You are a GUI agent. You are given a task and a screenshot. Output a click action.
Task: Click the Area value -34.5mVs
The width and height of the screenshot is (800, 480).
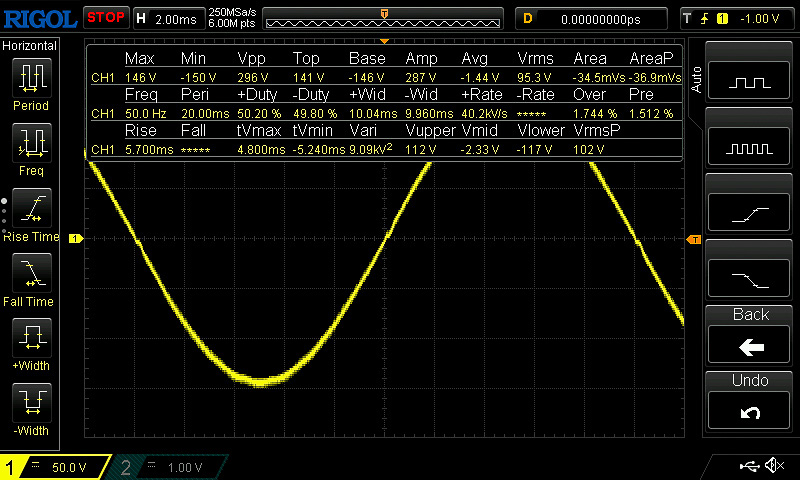click(x=599, y=78)
